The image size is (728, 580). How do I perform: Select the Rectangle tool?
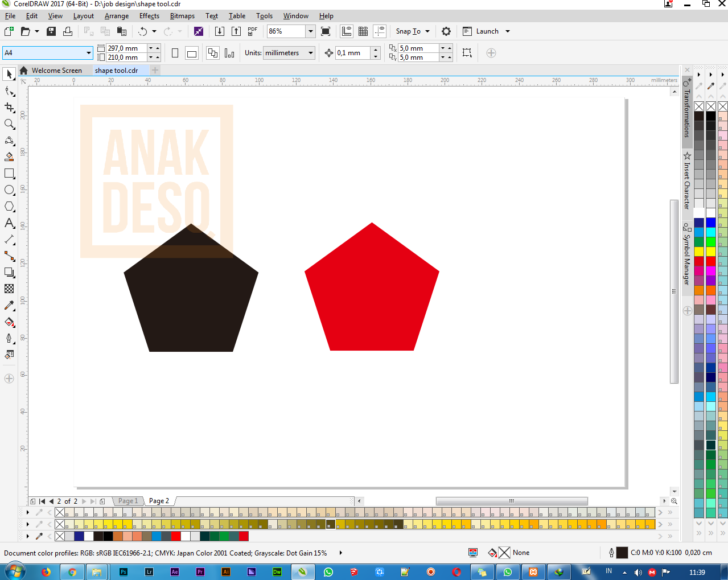[9, 174]
